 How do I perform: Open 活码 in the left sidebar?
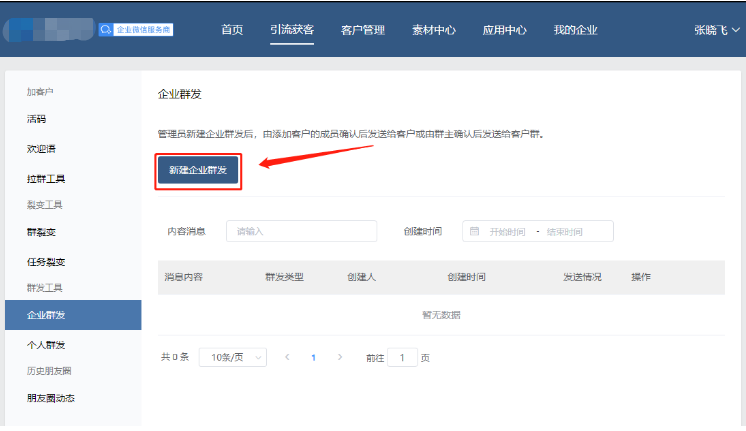(36, 119)
